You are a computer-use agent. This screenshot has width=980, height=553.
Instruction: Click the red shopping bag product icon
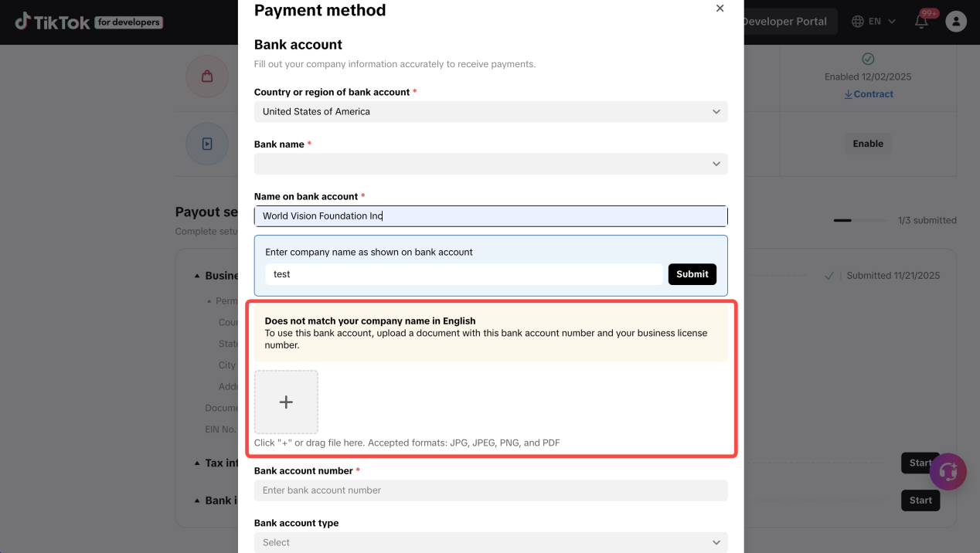point(207,76)
